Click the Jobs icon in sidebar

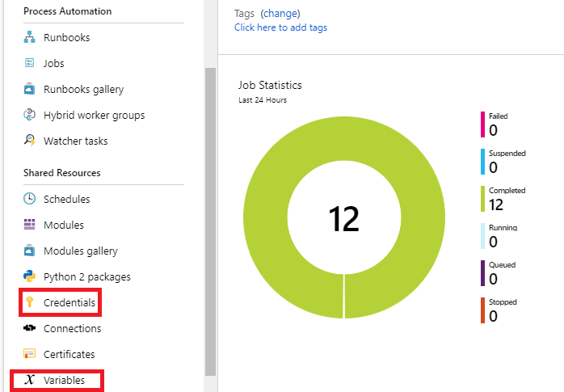tap(30, 63)
